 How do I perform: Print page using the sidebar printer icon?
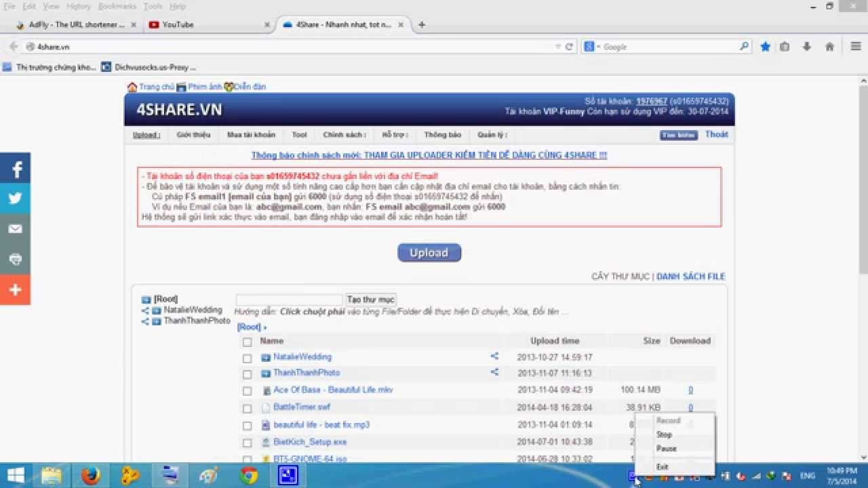[x=15, y=260]
